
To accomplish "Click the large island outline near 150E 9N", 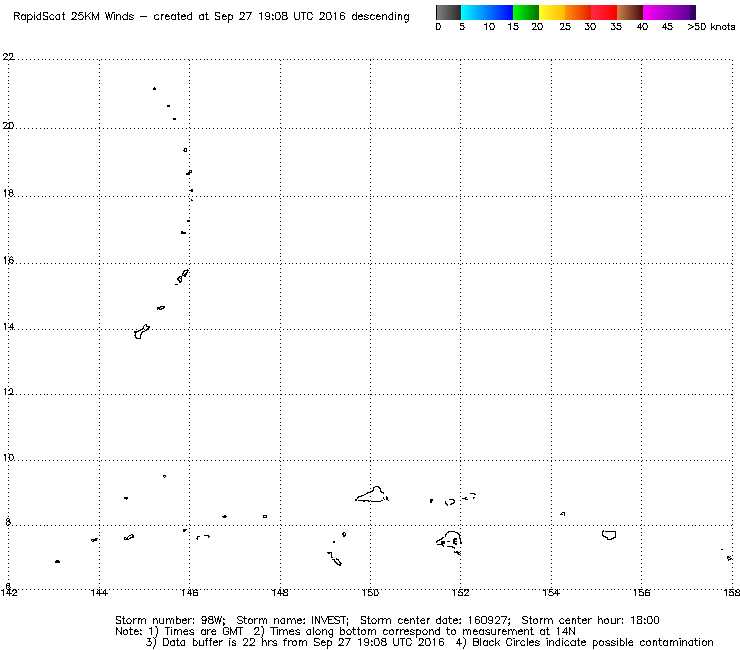I will (372, 495).
